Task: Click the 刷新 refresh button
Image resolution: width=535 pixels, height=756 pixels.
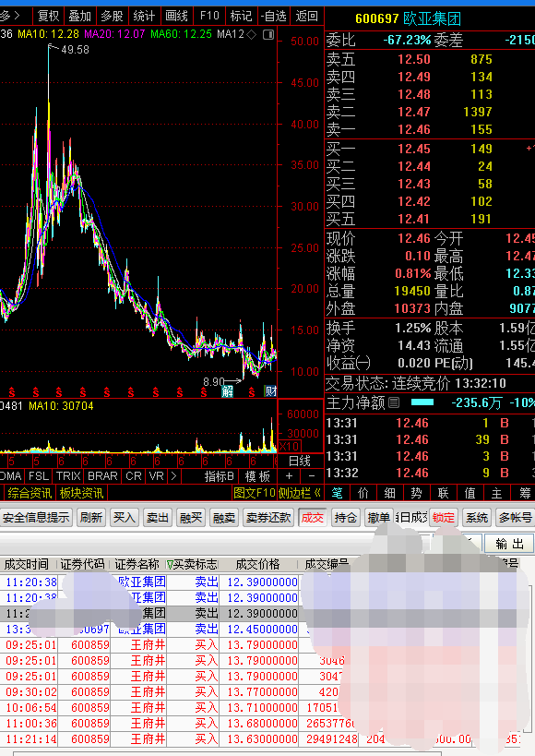Action: pyautogui.click(x=91, y=518)
